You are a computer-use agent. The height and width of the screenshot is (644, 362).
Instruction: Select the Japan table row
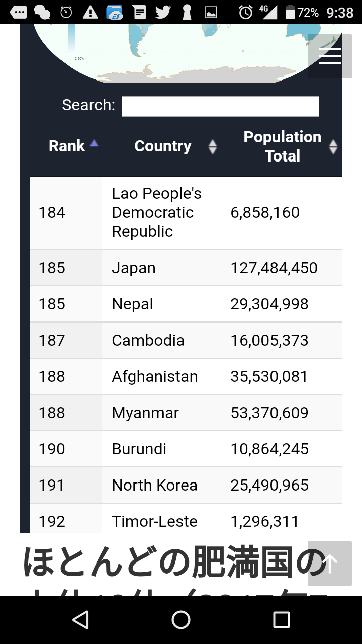click(x=186, y=268)
